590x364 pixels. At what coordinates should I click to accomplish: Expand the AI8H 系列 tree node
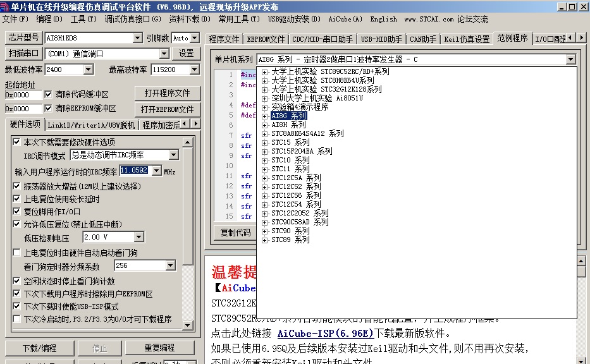click(264, 125)
